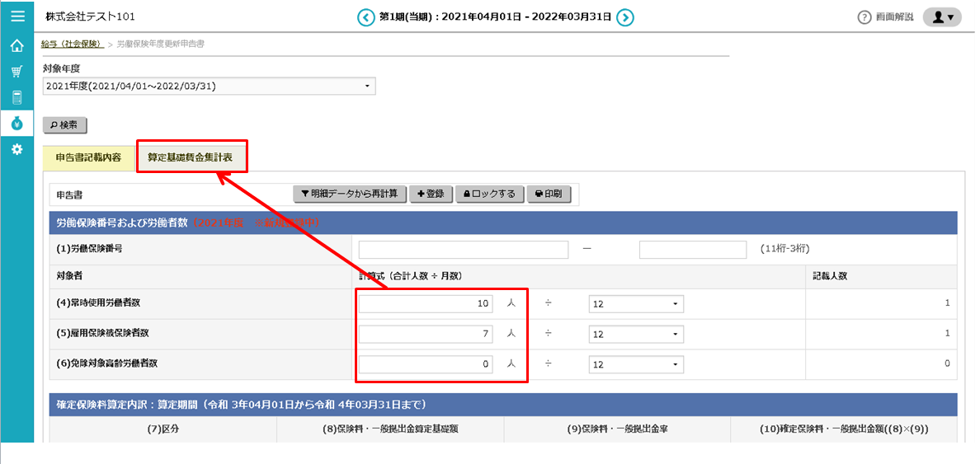Viewport: 980px width, 464px height.
Task: Select the 申告書記載内容 tab
Action: tap(88, 157)
